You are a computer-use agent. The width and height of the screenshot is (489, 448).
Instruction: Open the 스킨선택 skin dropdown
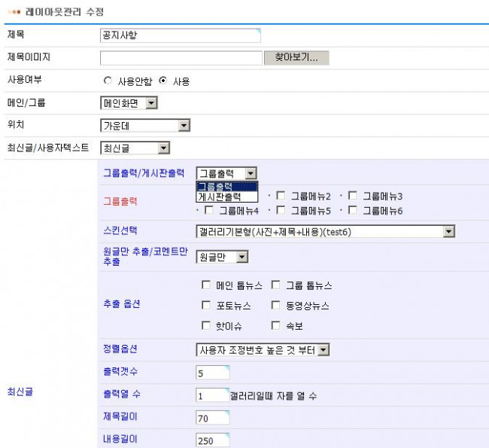325,232
